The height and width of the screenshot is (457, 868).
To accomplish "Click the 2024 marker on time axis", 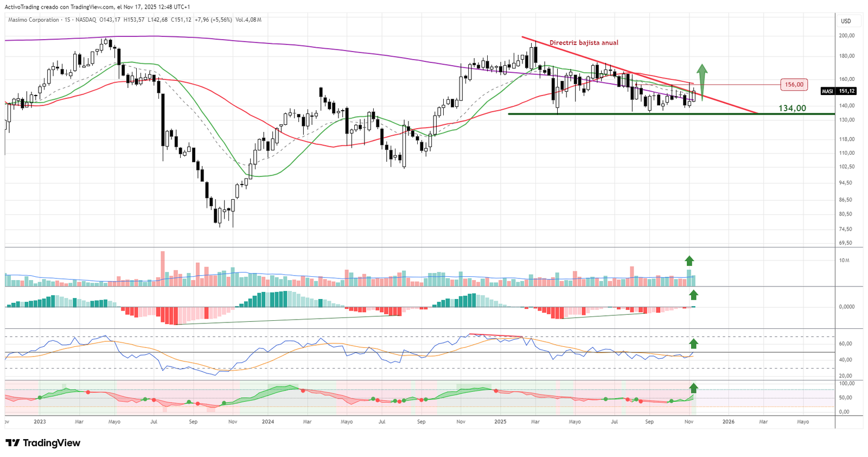I will pyautogui.click(x=267, y=422).
